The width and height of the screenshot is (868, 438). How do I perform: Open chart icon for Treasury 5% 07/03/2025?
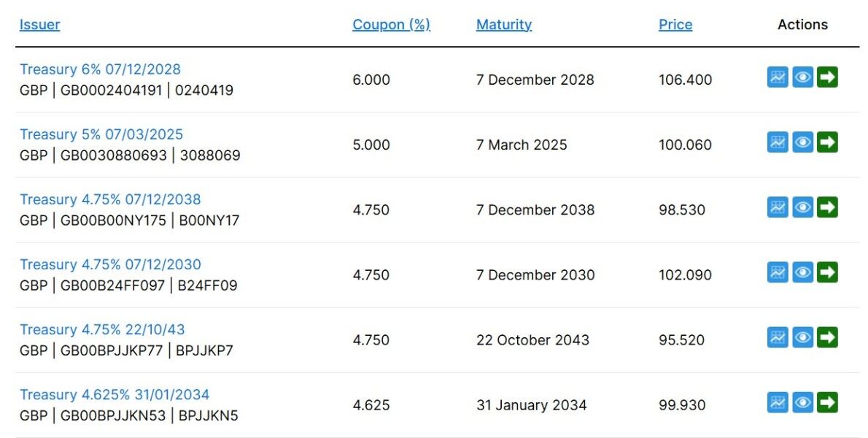(x=778, y=142)
